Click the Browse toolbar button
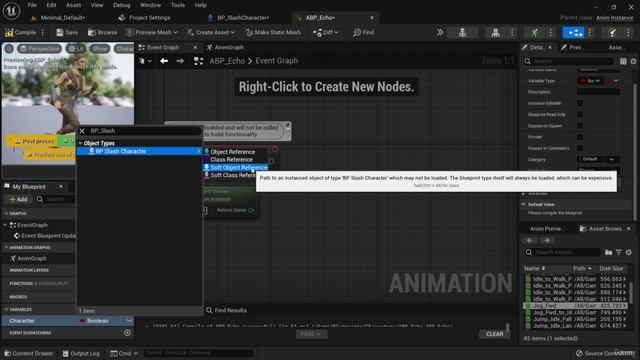This screenshot has width=640, height=360. click(102, 32)
